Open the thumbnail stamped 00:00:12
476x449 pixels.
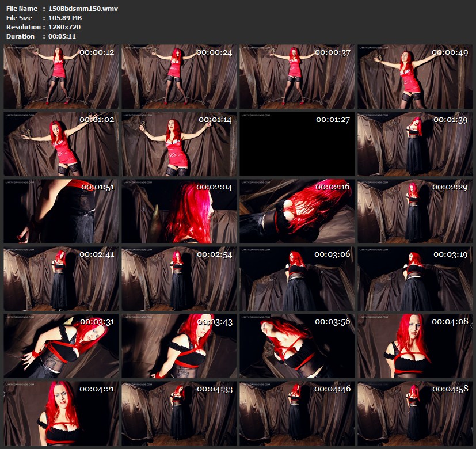[x=61, y=77]
